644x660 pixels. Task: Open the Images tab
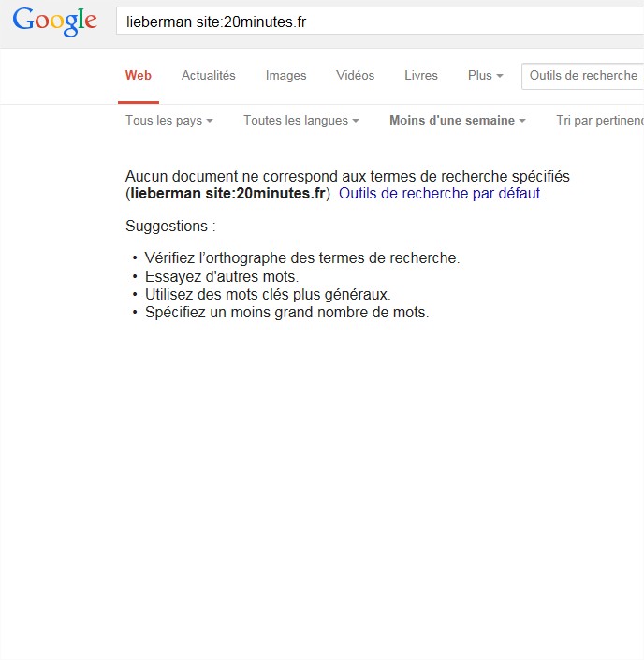pos(285,75)
